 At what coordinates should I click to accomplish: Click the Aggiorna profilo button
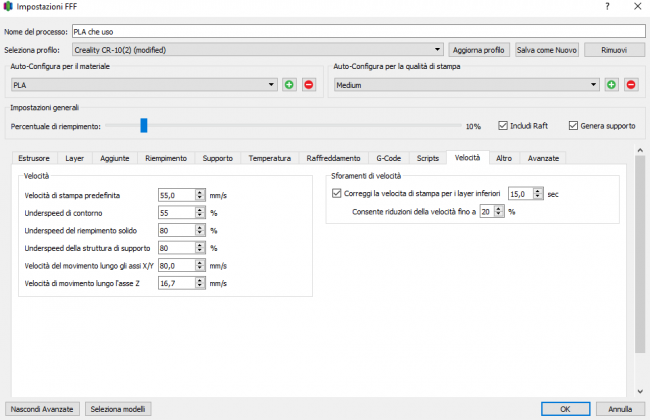click(479, 49)
